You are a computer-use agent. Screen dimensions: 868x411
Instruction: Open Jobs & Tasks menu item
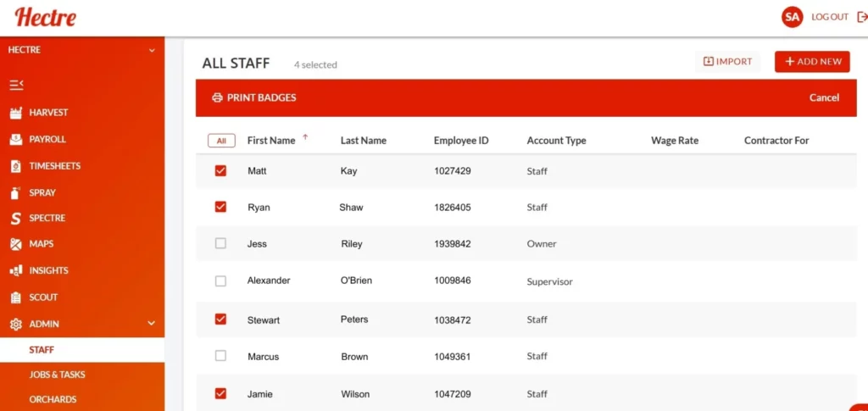pos(57,375)
